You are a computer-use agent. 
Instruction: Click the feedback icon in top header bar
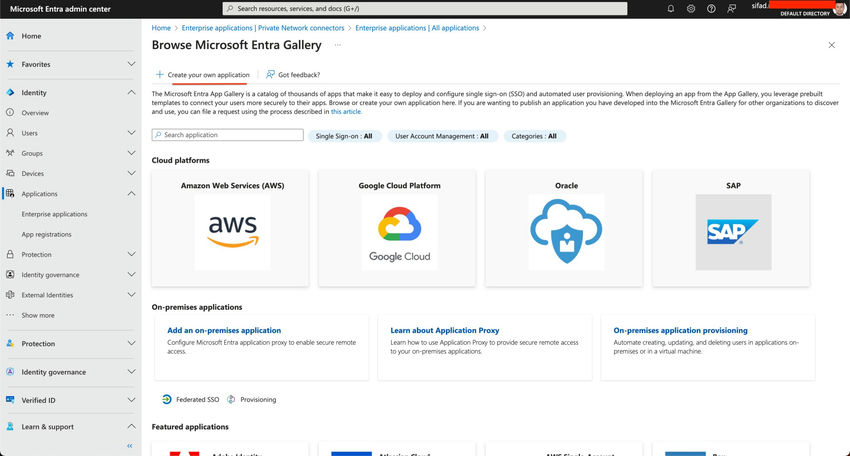click(730, 8)
